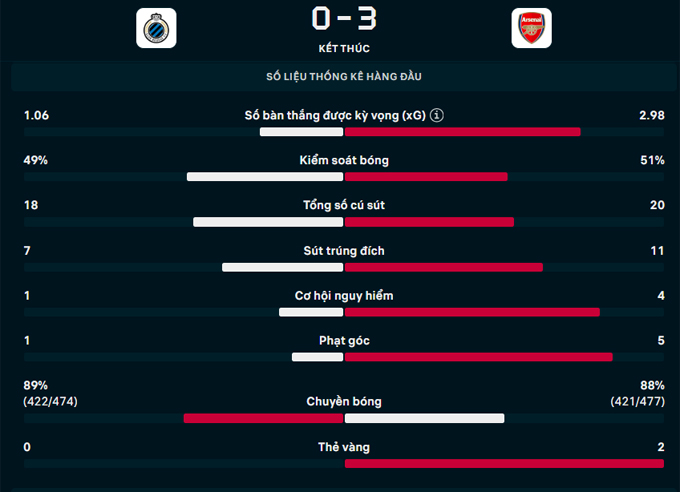
Task: Click the Sút trúng đích label
Action: pos(344,251)
